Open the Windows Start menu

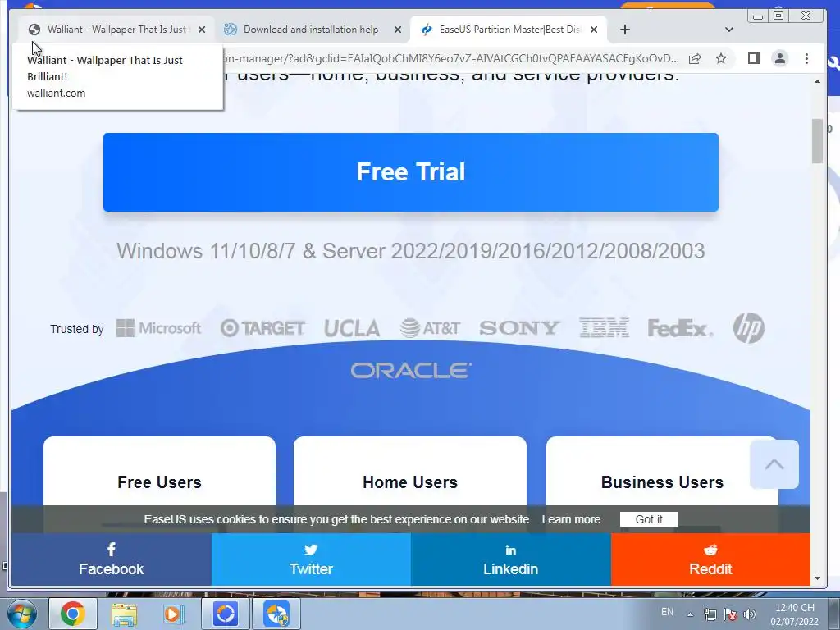pos(21,614)
